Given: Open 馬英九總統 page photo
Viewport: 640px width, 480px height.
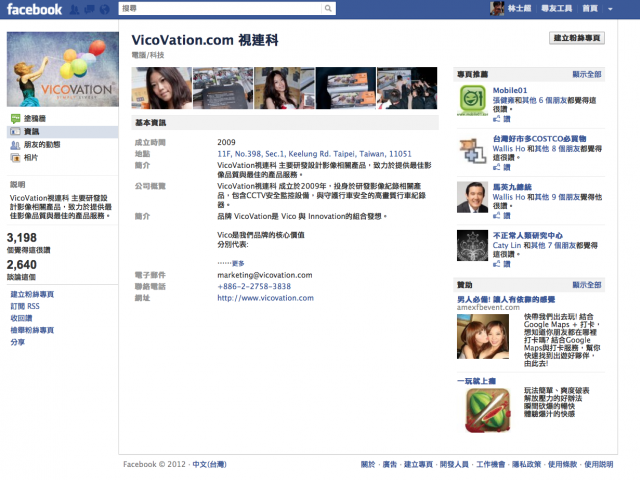Looking at the screenshot, I should click(x=472, y=197).
